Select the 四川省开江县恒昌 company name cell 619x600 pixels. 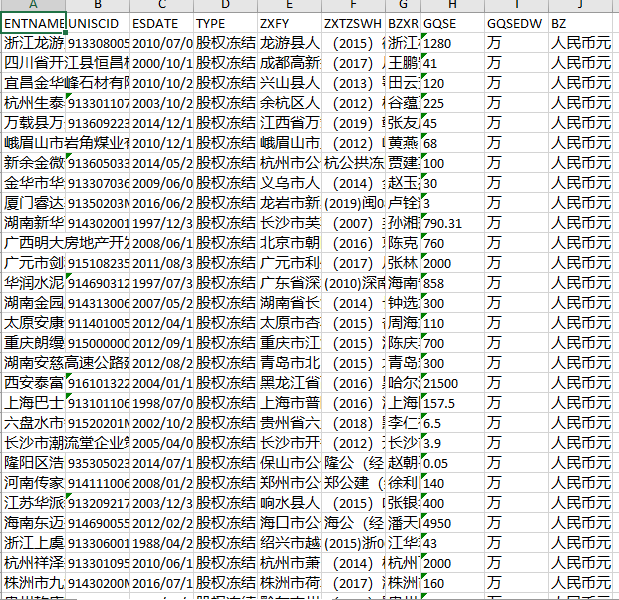(34, 63)
